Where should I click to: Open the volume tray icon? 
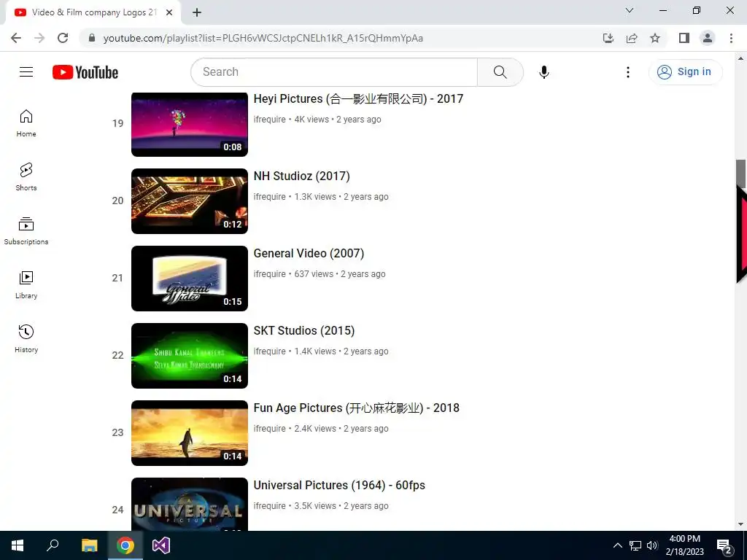[652, 545]
